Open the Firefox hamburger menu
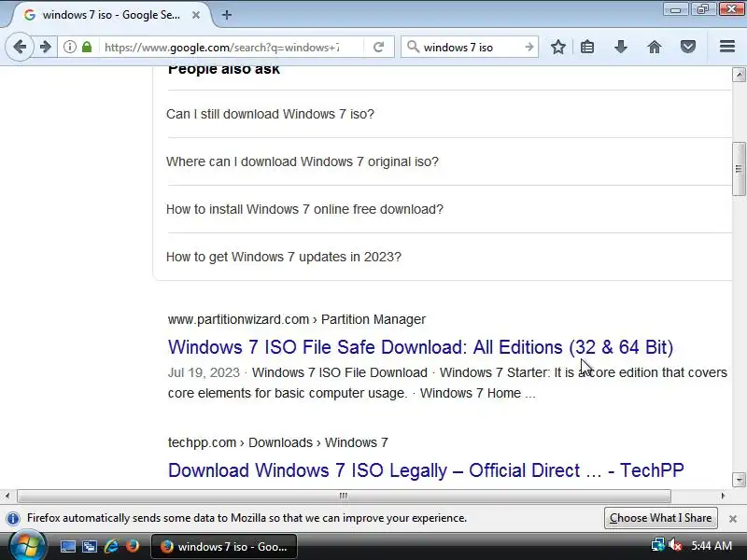The width and height of the screenshot is (747, 560). pyautogui.click(x=727, y=47)
